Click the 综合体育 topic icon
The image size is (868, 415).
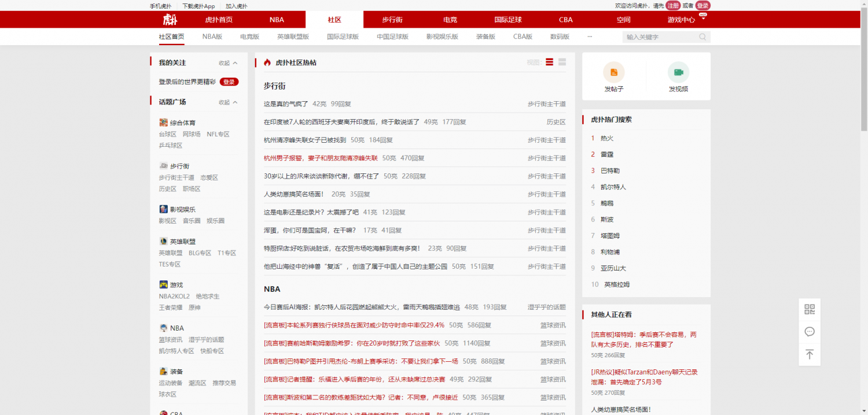coord(163,123)
